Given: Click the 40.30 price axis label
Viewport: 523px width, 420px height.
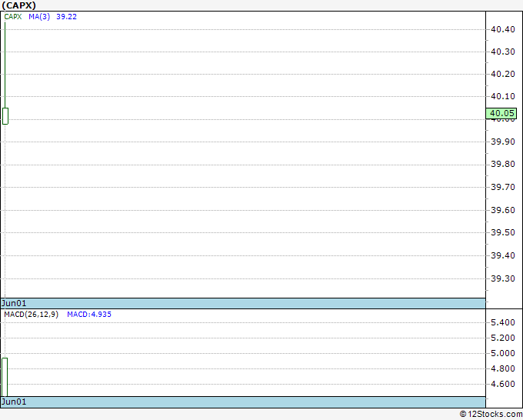Looking at the screenshot, I should 503,52.
